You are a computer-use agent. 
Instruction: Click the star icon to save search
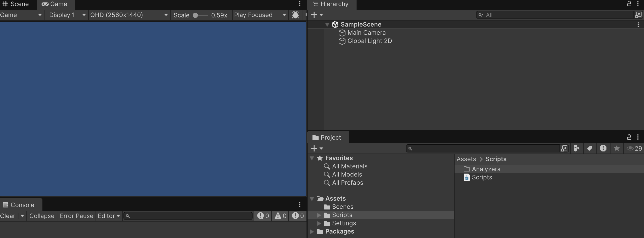point(617,149)
